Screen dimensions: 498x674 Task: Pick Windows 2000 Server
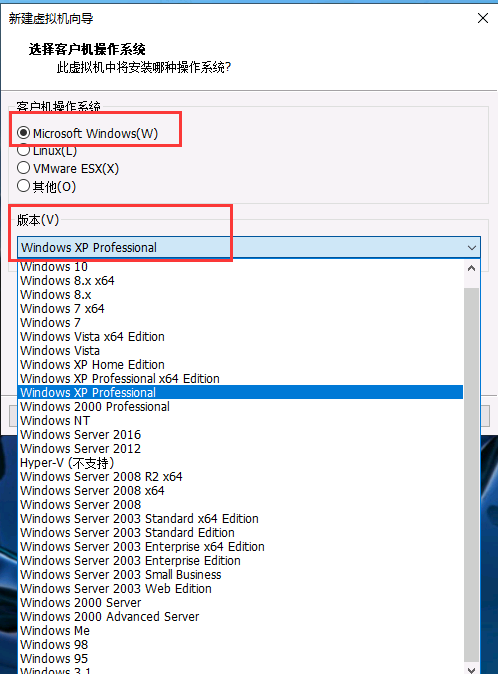(x=240, y=602)
